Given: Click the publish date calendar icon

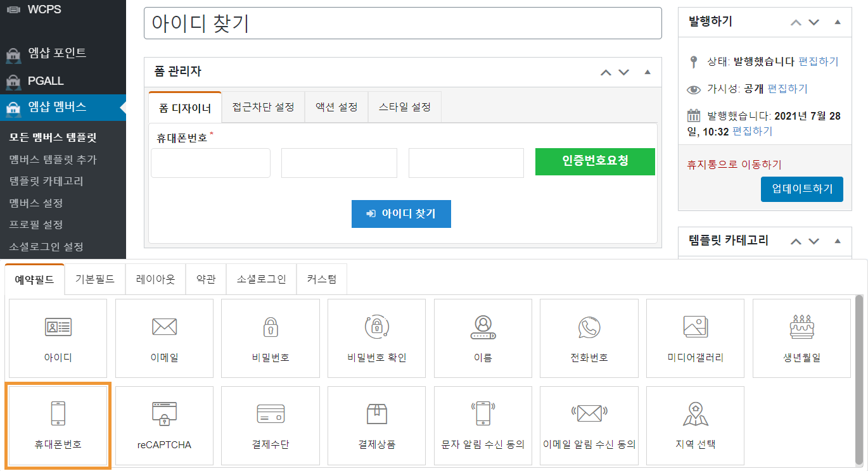Looking at the screenshot, I should click(694, 116).
